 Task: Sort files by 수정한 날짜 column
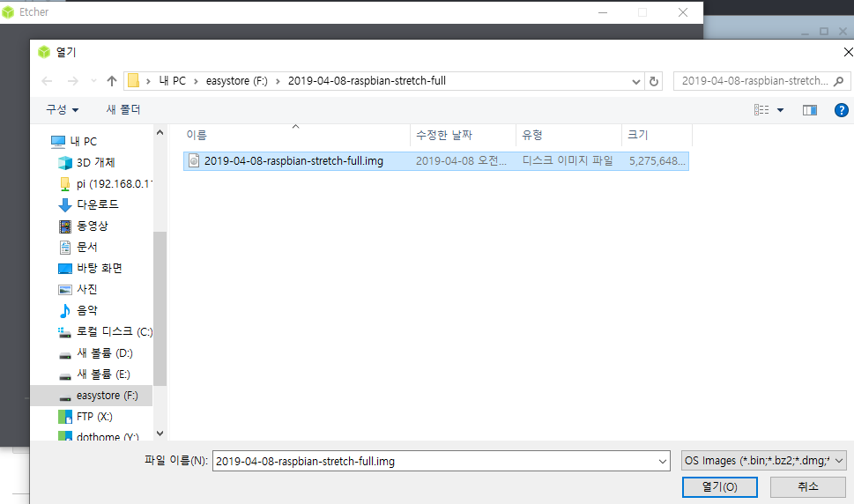pyautogui.click(x=444, y=135)
